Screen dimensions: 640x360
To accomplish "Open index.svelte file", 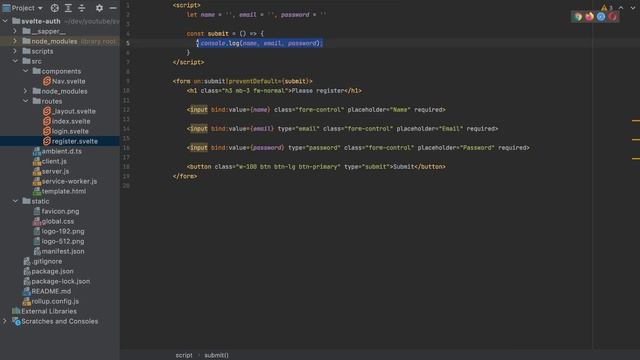I will coord(71,121).
